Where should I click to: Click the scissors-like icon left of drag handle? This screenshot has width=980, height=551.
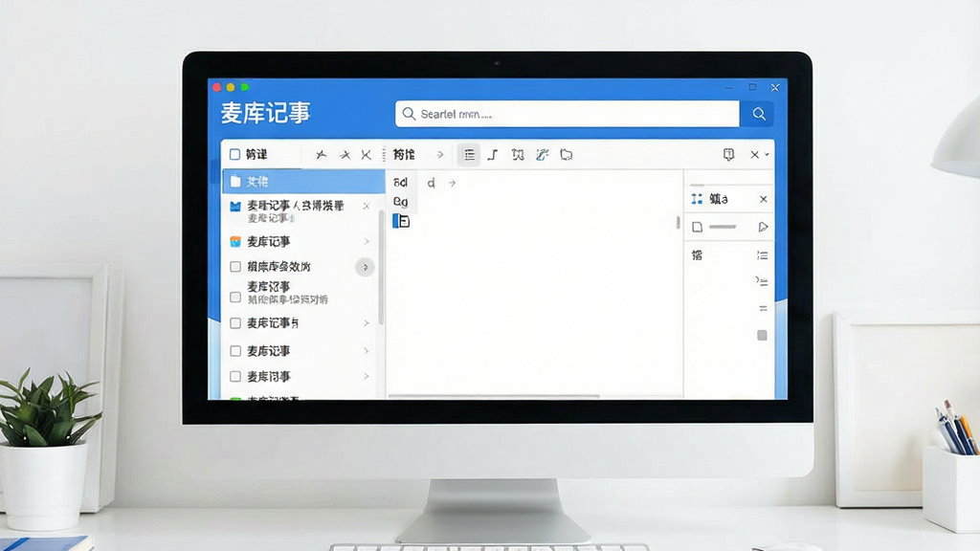coord(367,155)
